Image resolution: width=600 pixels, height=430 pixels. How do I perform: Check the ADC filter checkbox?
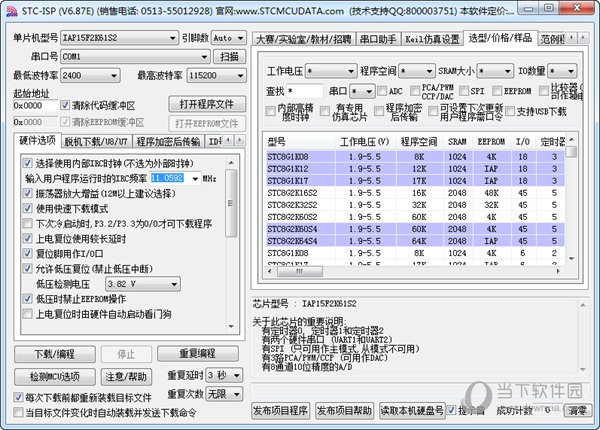tap(382, 91)
